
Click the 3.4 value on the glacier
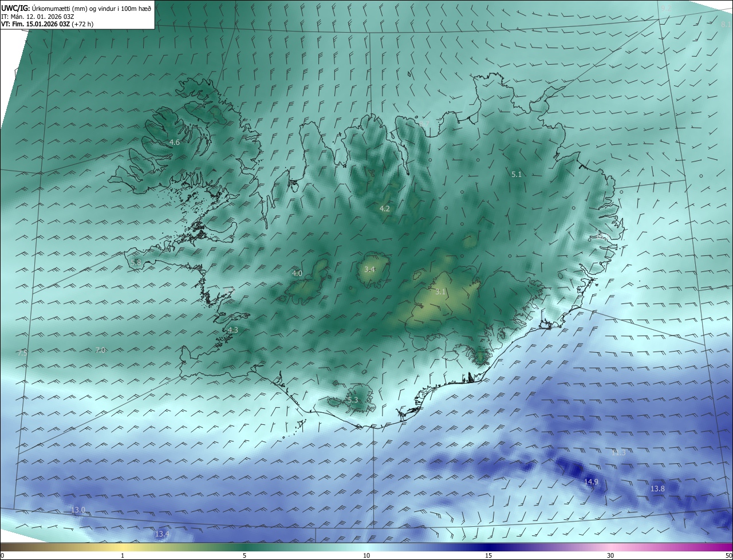tap(369, 269)
